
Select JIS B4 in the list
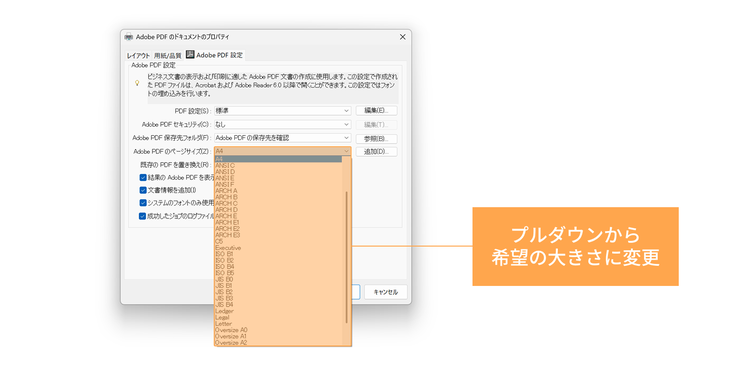tap(278, 305)
